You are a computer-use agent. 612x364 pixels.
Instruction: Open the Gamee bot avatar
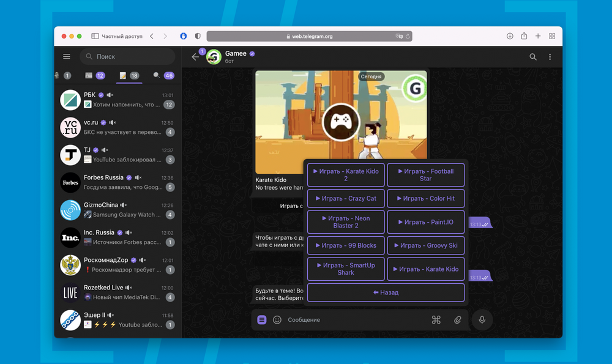coord(214,57)
